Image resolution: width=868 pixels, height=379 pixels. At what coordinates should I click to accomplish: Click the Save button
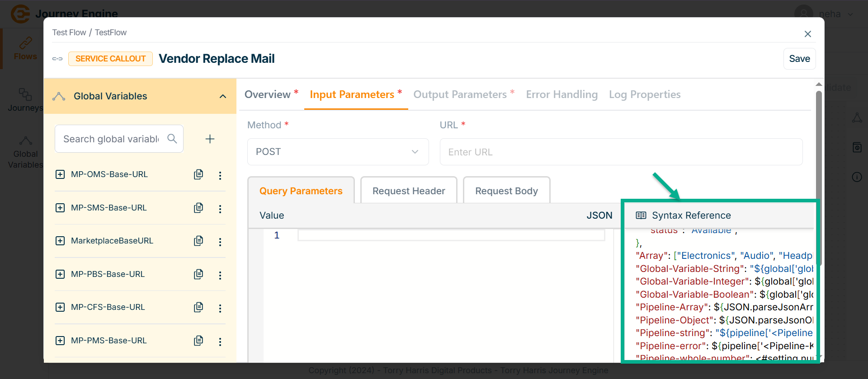[799, 59]
